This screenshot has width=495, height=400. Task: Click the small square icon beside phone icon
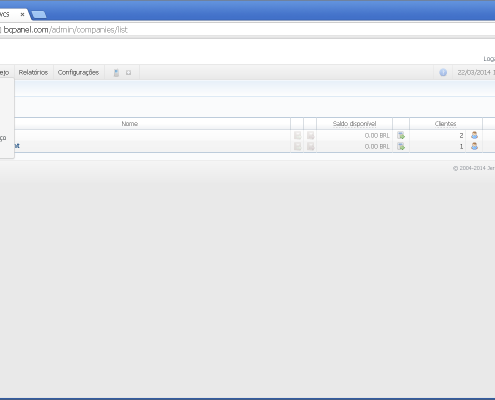tap(128, 73)
